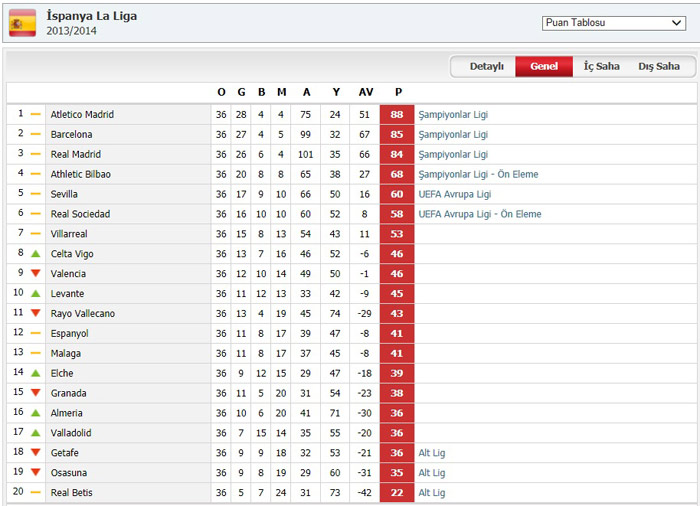The image size is (700, 506).
Task: Click green up arrow beside Celta Vigo
Action: [x=36, y=254]
